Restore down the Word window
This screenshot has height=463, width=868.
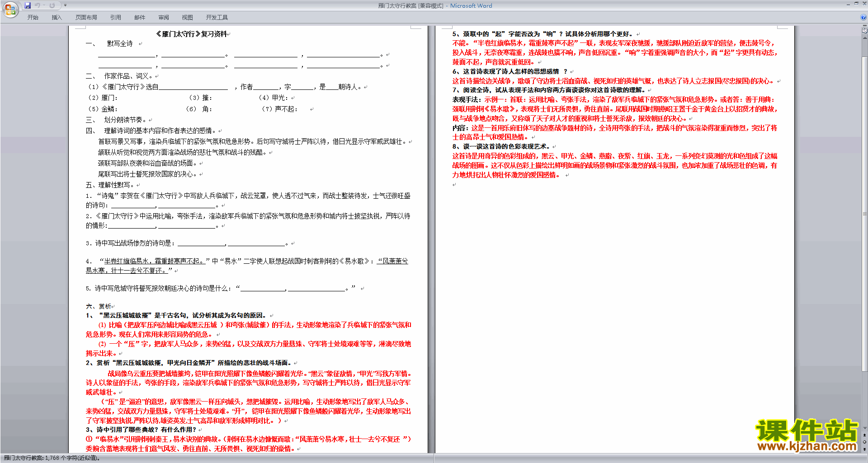point(856,4)
